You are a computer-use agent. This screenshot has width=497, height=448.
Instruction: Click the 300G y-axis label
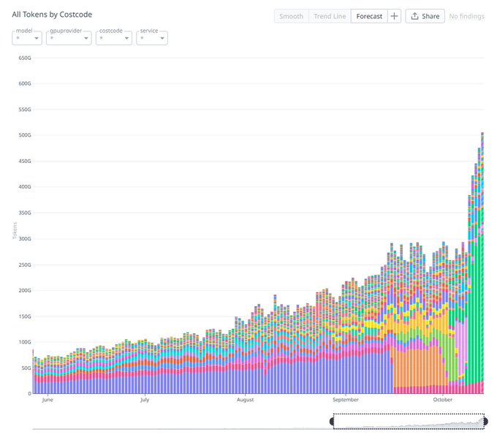click(25, 238)
